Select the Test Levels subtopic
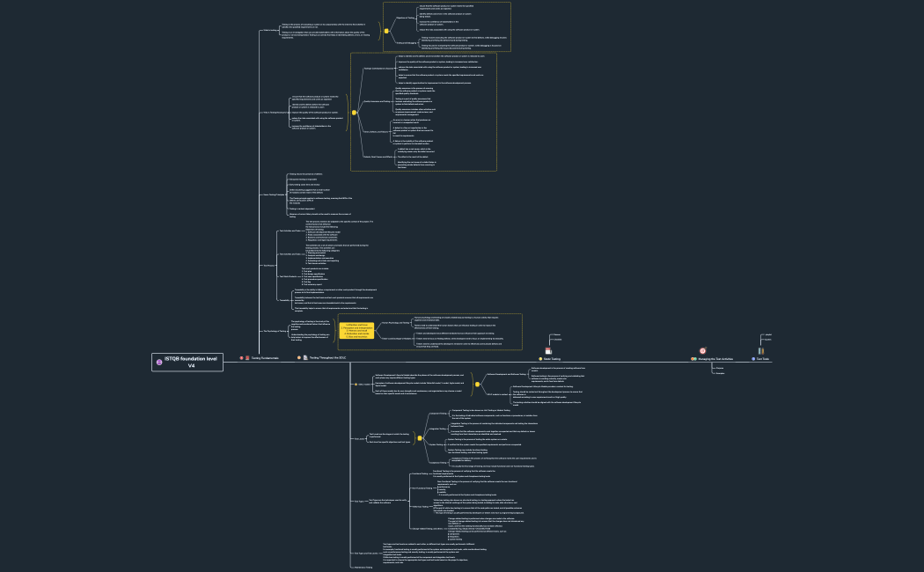 point(360,437)
